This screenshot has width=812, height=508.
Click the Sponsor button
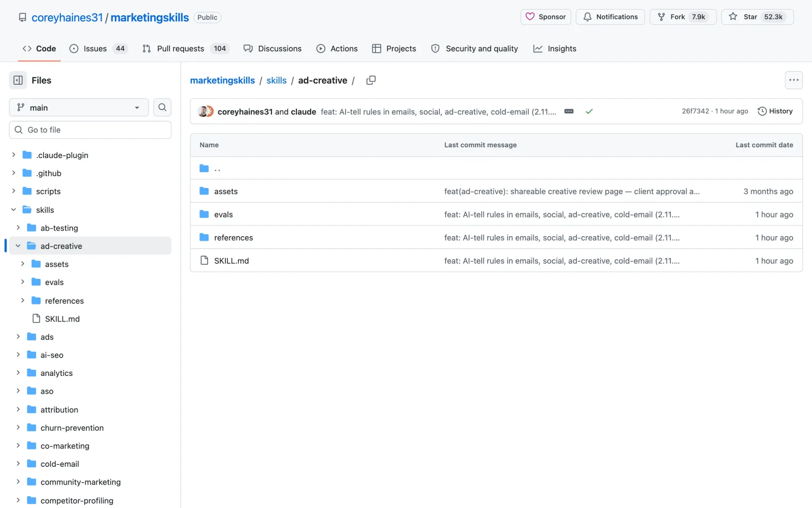546,17
